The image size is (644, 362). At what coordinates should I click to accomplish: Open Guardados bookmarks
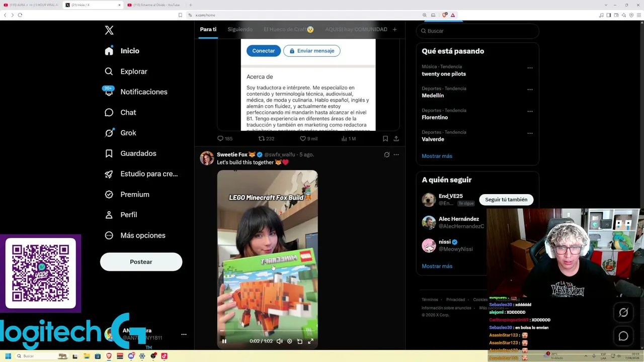click(130, 153)
